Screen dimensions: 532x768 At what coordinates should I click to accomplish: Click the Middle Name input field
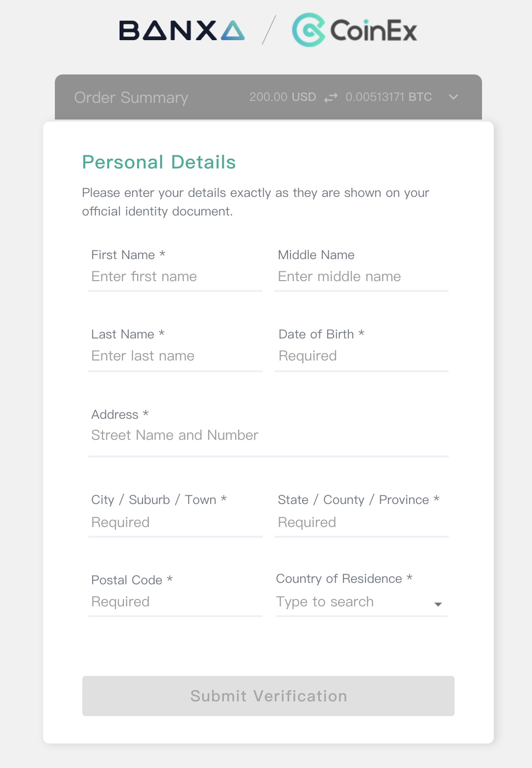[x=362, y=277]
